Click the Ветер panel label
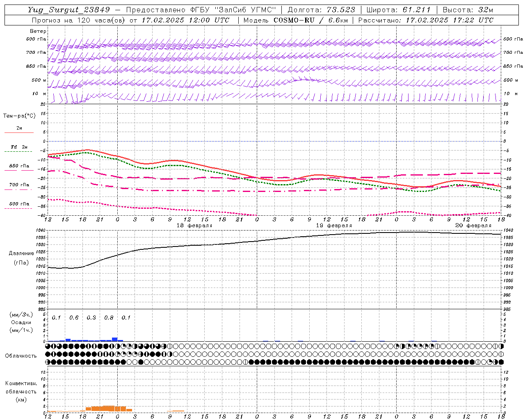The width and height of the screenshot is (525, 420). [x=38, y=31]
